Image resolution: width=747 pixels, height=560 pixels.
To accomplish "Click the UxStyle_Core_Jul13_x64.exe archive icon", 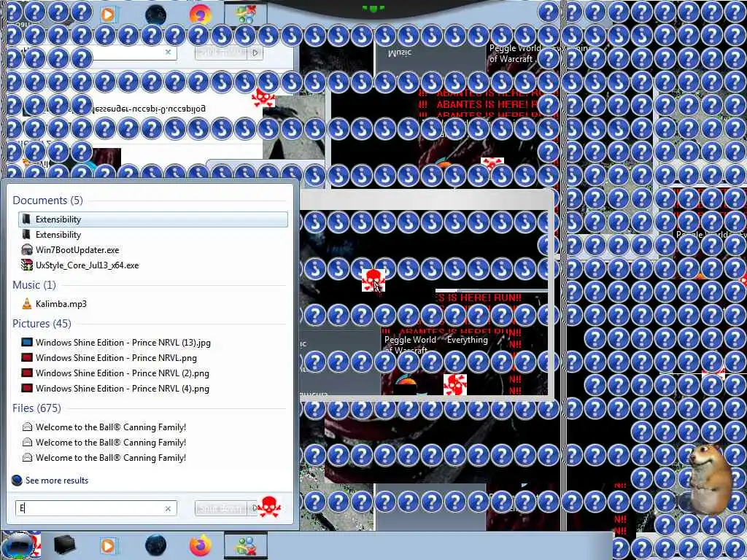I will pos(27,265).
